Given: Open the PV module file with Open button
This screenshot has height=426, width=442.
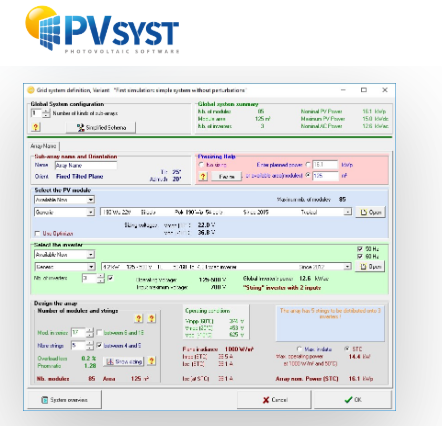Looking at the screenshot, I should [x=371, y=212].
